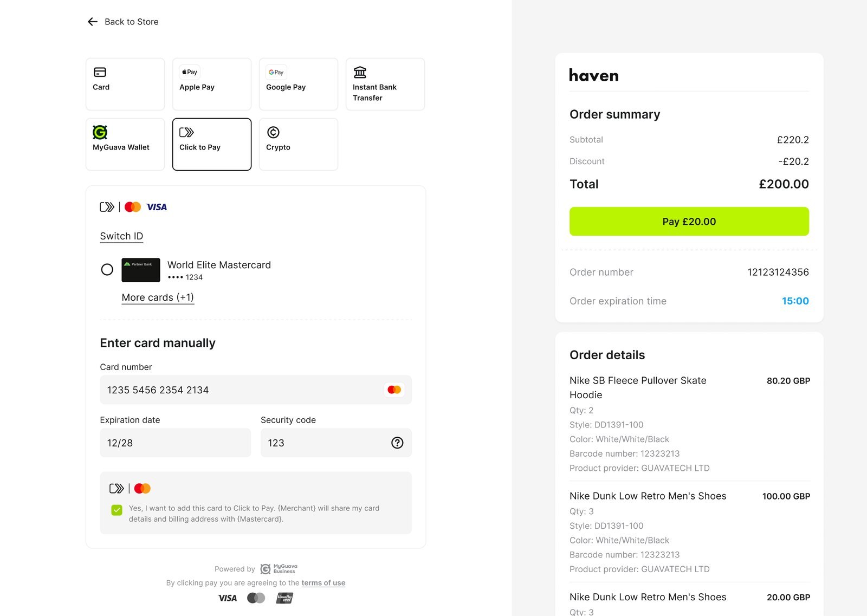Viewport: 867px width, 616px height.
Task: Select MyGuava Wallet payment option
Action: coord(125,145)
